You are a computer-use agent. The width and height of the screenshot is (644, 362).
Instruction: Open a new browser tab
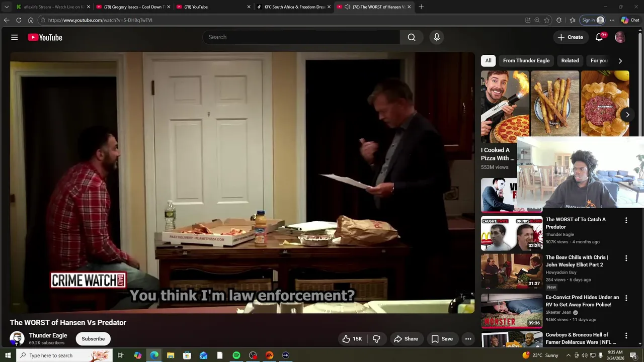coord(421,7)
